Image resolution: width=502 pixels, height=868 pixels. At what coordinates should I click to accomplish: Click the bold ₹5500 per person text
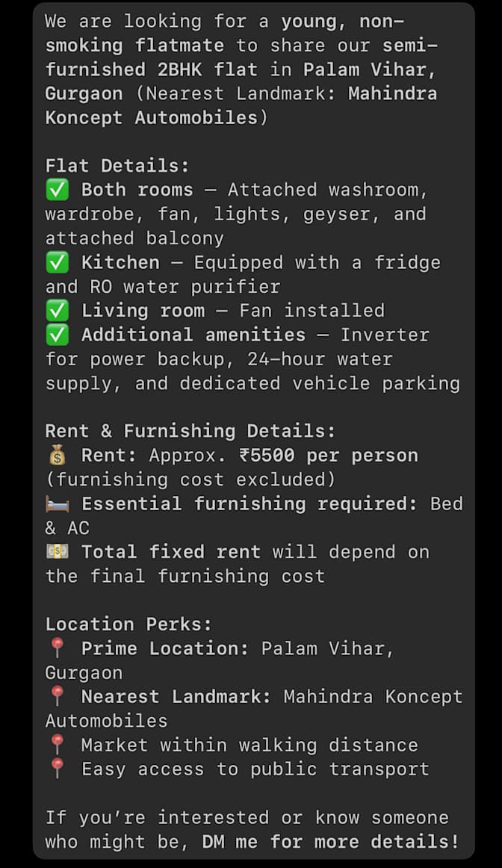pyautogui.click(x=328, y=456)
